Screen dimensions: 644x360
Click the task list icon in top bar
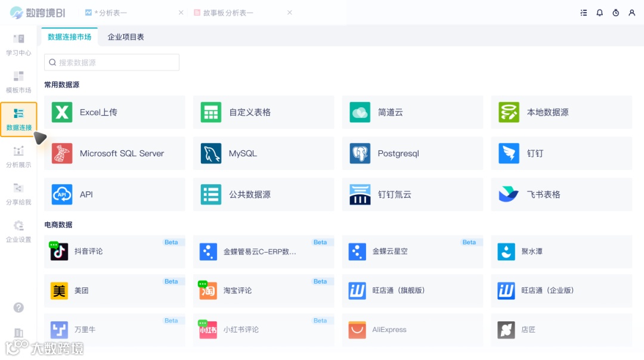(x=583, y=13)
